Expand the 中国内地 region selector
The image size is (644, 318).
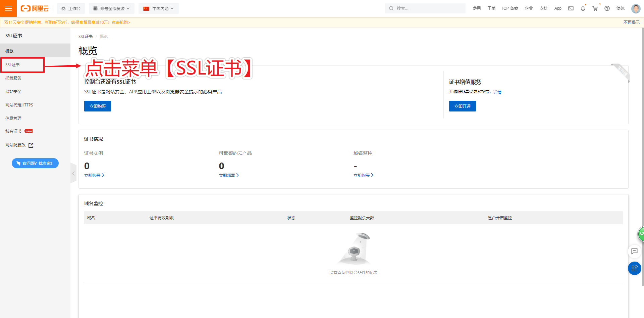coord(158,8)
